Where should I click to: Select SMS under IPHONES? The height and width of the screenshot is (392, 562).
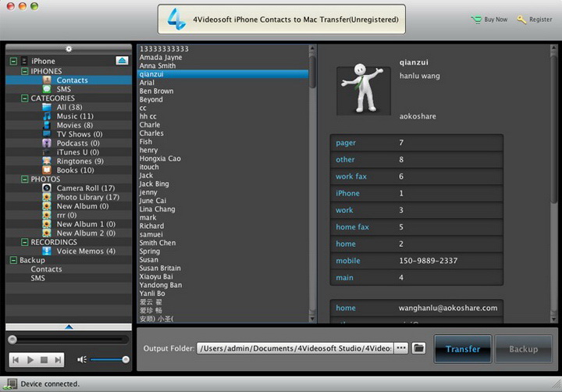tap(63, 89)
